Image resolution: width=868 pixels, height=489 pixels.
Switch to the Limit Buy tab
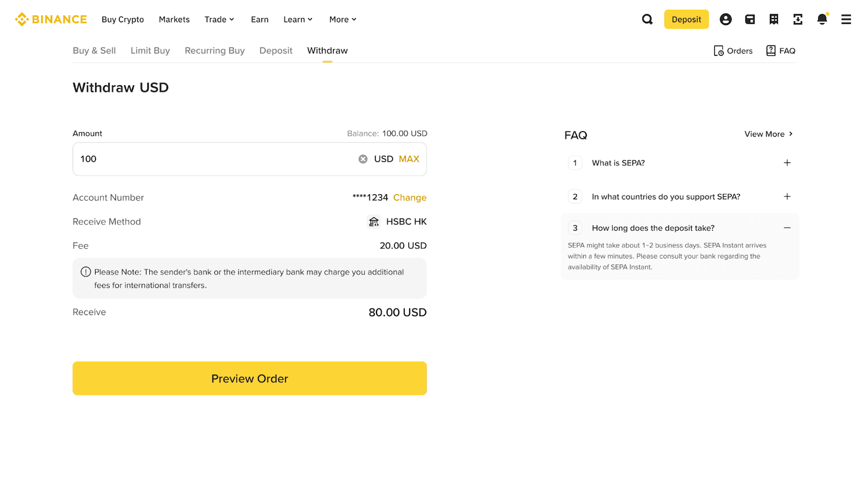click(150, 51)
